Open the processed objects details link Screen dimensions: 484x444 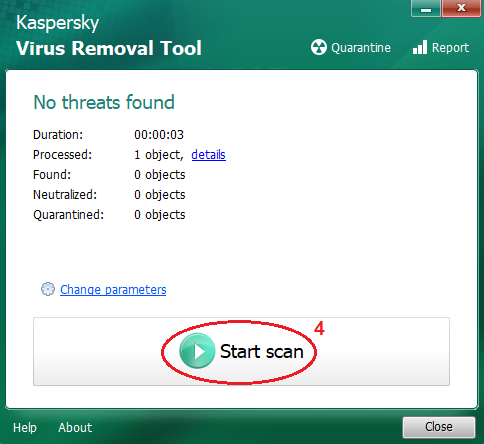pos(208,155)
